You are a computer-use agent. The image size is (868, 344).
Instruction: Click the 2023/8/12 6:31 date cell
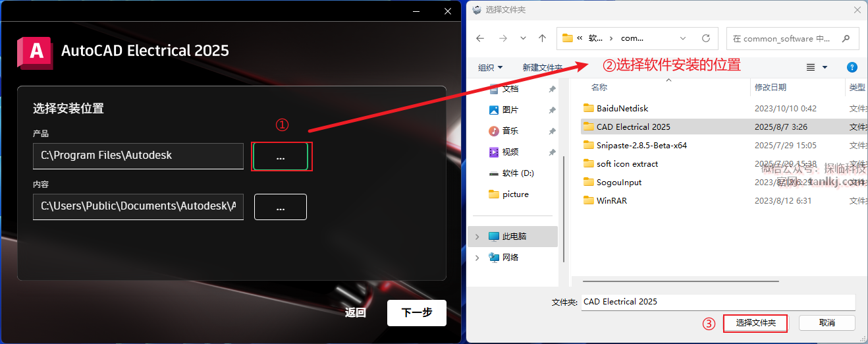pyautogui.click(x=782, y=200)
